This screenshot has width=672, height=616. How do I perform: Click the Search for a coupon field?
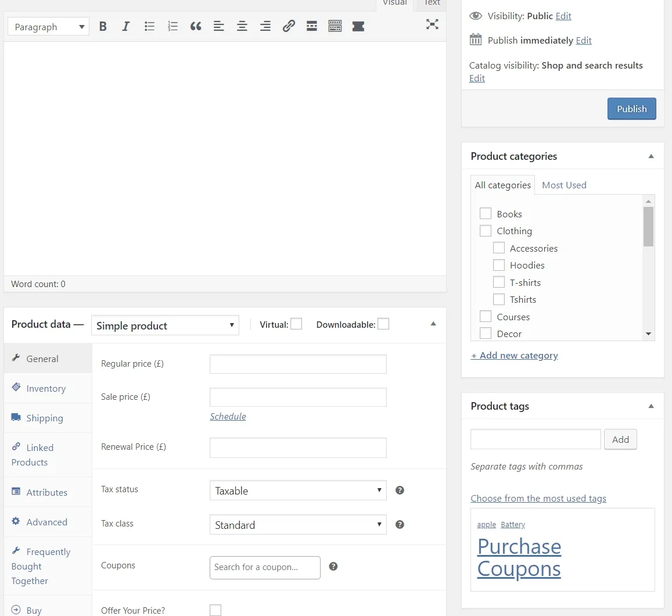tap(265, 568)
